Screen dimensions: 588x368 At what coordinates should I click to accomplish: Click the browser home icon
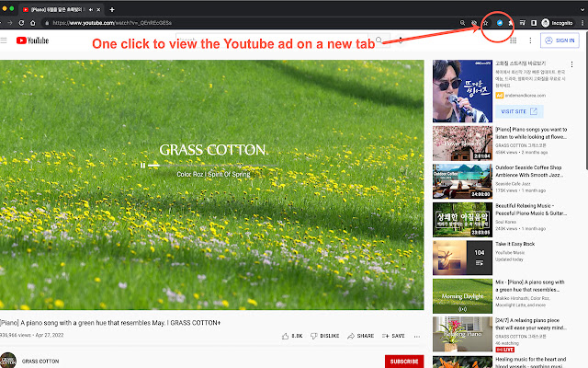click(33, 23)
